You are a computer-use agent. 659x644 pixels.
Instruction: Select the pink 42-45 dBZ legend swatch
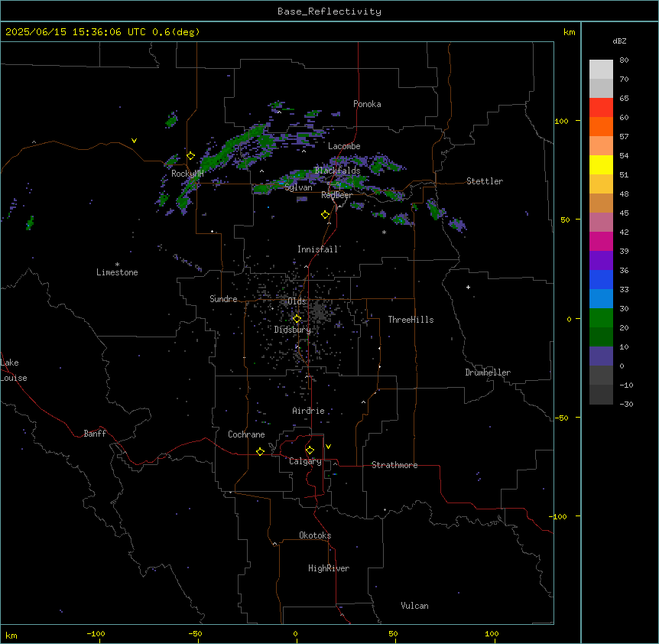601,223
